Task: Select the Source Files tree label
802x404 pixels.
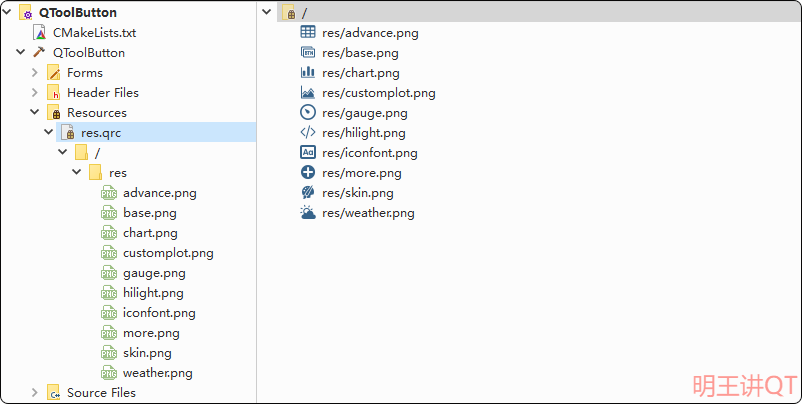Action: tap(101, 393)
